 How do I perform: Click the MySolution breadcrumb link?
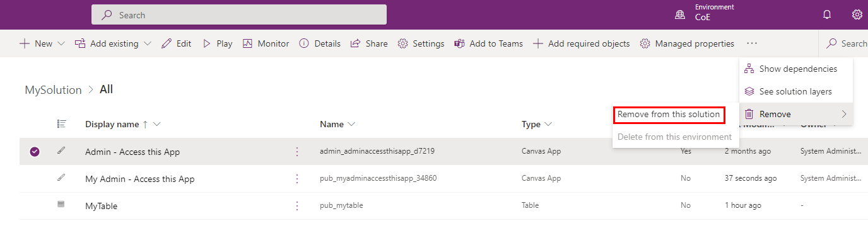[x=53, y=89]
